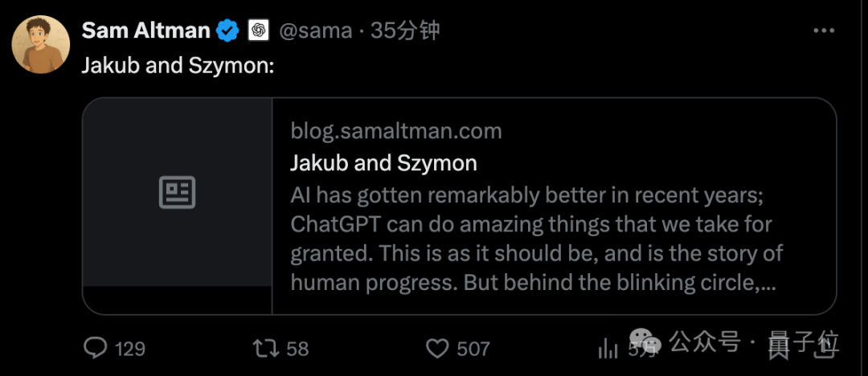Open the three-dot more options menu
The height and width of the screenshot is (376, 868).
[x=825, y=31]
